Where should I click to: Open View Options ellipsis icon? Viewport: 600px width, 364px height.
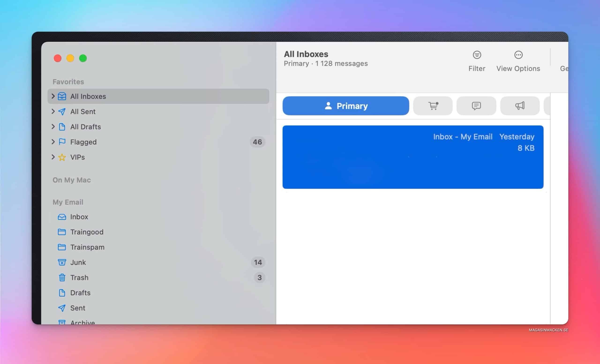518,55
